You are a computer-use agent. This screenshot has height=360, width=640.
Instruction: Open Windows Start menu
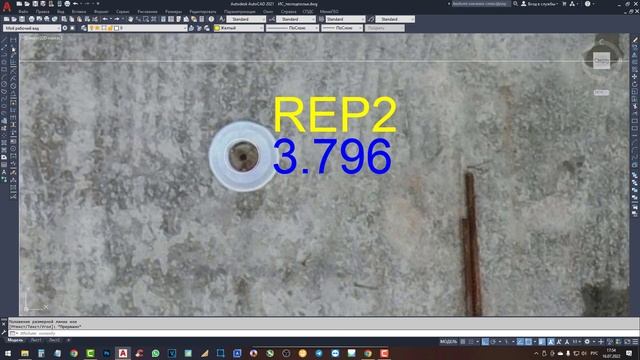click(x=8, y=353)
